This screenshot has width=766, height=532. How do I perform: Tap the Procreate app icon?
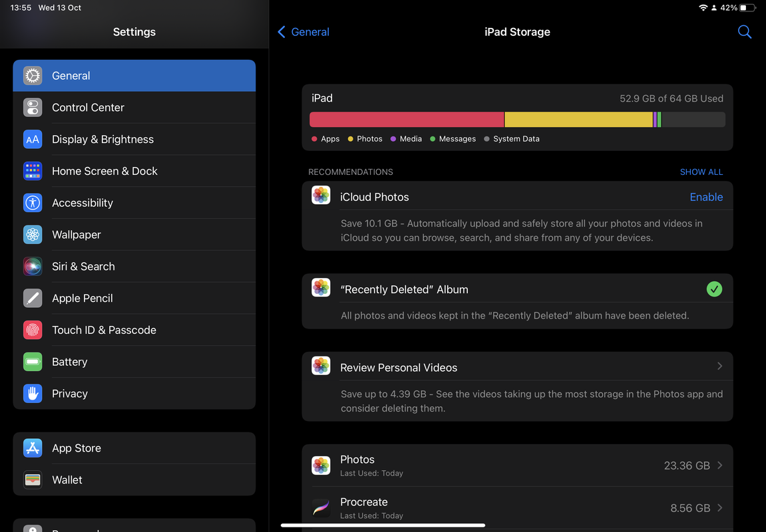(321, 507)
